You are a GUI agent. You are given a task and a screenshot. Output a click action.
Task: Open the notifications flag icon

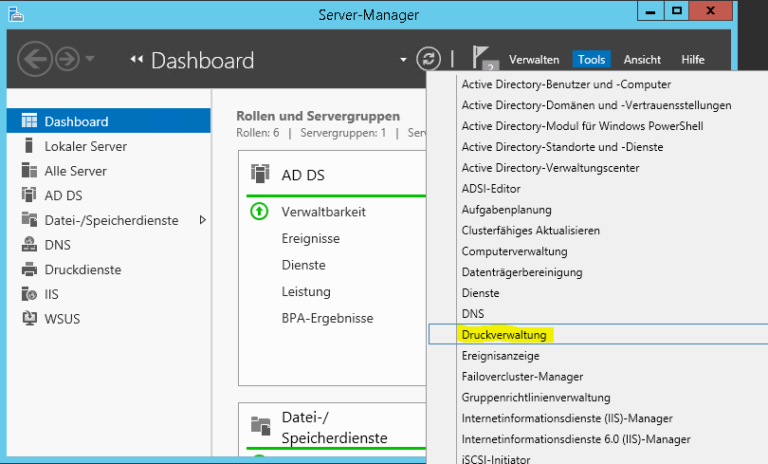point(484,57)
